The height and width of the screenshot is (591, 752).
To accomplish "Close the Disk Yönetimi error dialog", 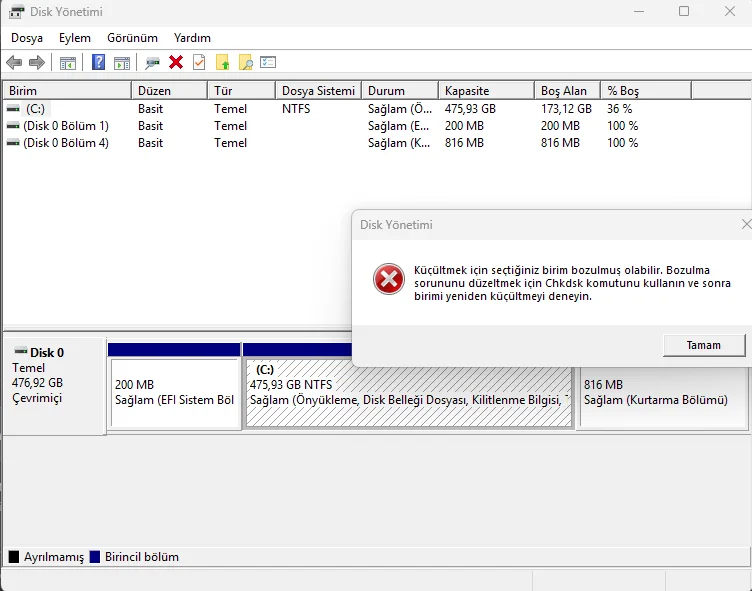I will 746,224.
